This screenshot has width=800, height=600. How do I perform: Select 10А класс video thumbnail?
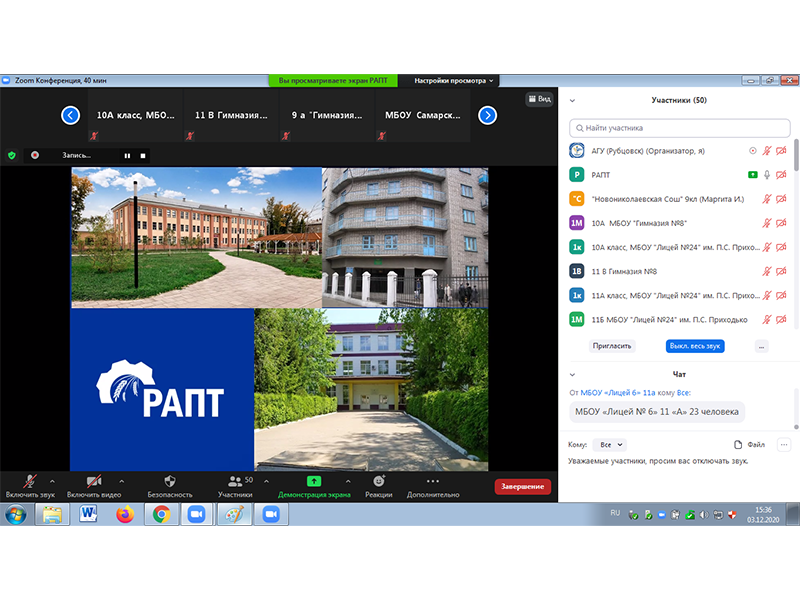[136, 116]
